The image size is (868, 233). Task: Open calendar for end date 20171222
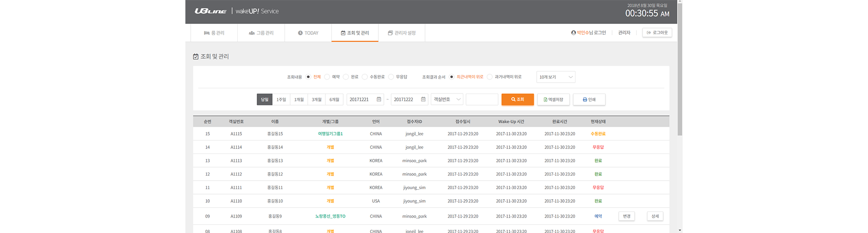423,99
